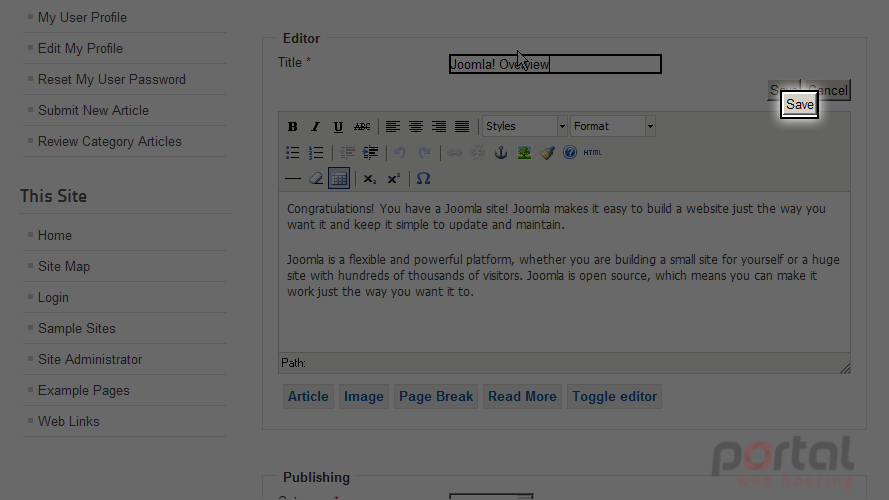
Task: Save the article
Action: 799,104
